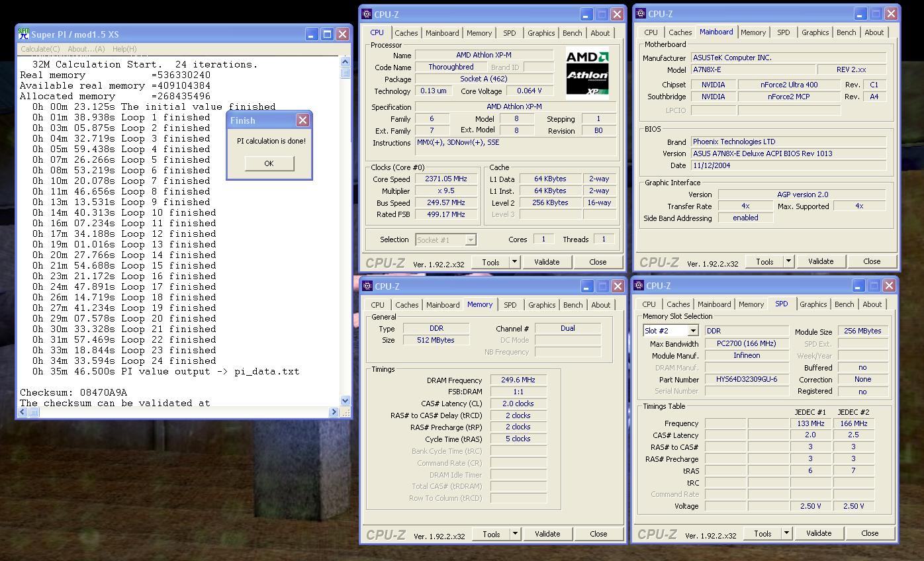924x561 pixels.
Task: Minimize the CPU-Z Memory window
Action: (586, 286)
